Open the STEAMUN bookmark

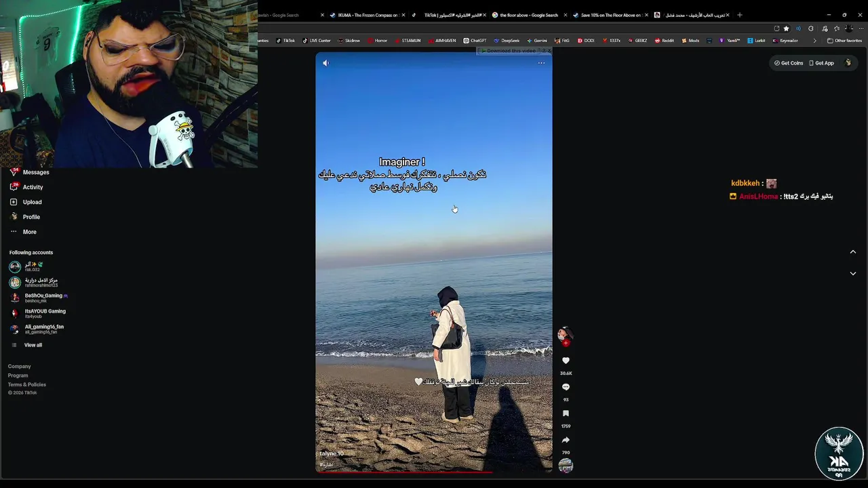[x=408, y=41]
